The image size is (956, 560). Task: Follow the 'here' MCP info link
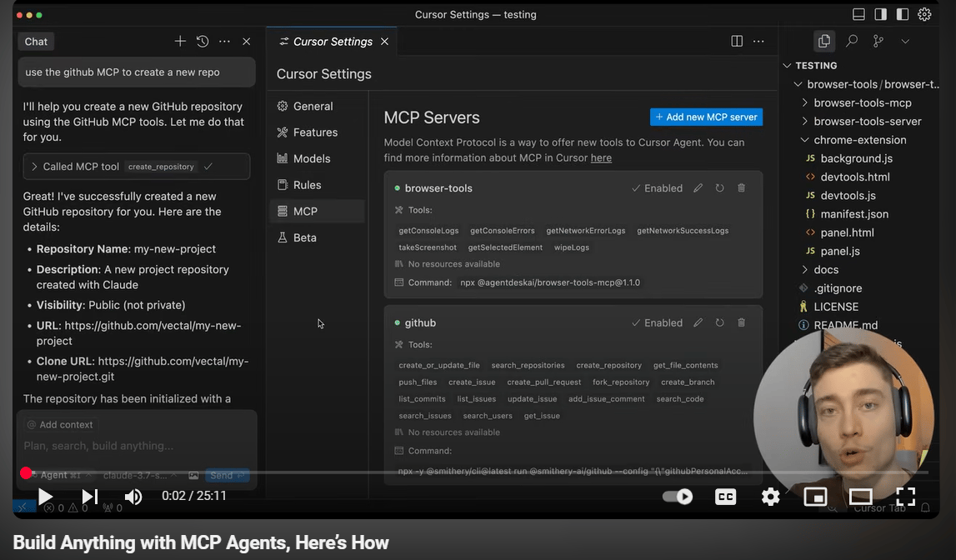(601, 157)
